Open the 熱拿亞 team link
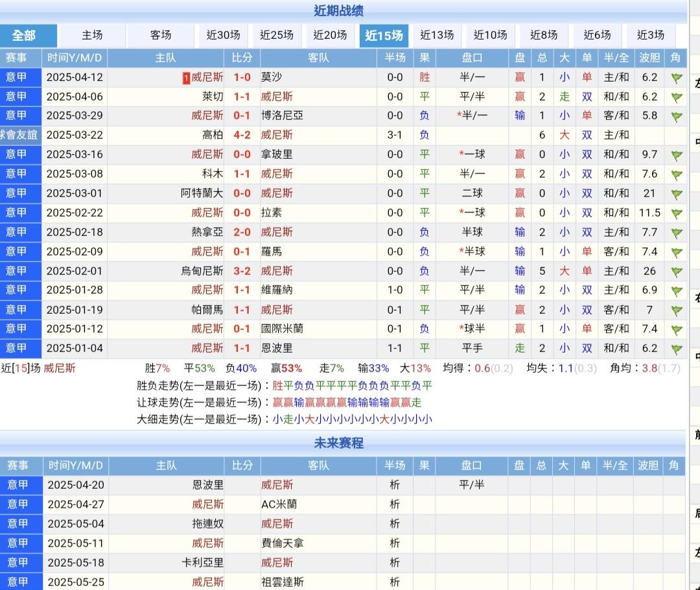The image size is (700, 590). (x=207, y=232)
